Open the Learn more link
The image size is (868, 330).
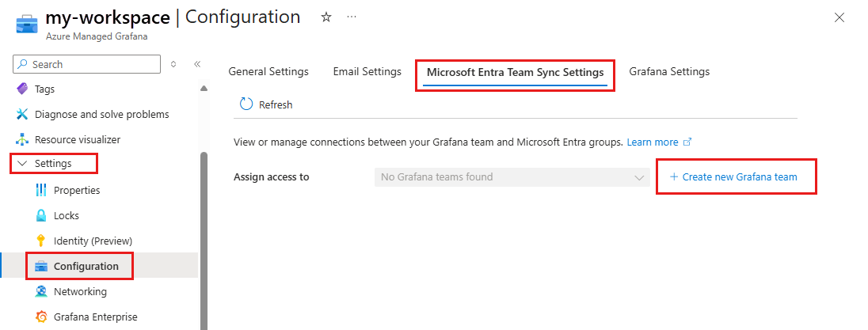pyautogui.click(x=653, y=142)
